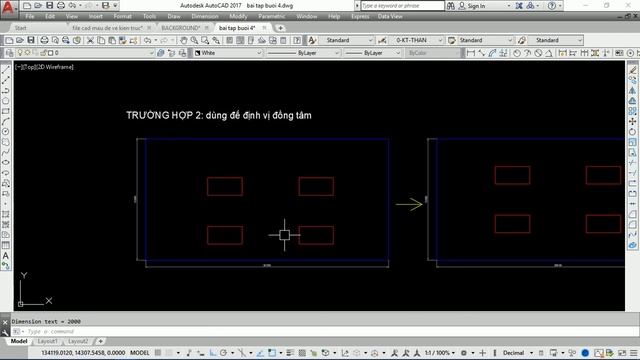This screenshot has width=640, height=360.
Task: Click the viewport label [Top][2D Wireframe]
Action: (44, 67)
